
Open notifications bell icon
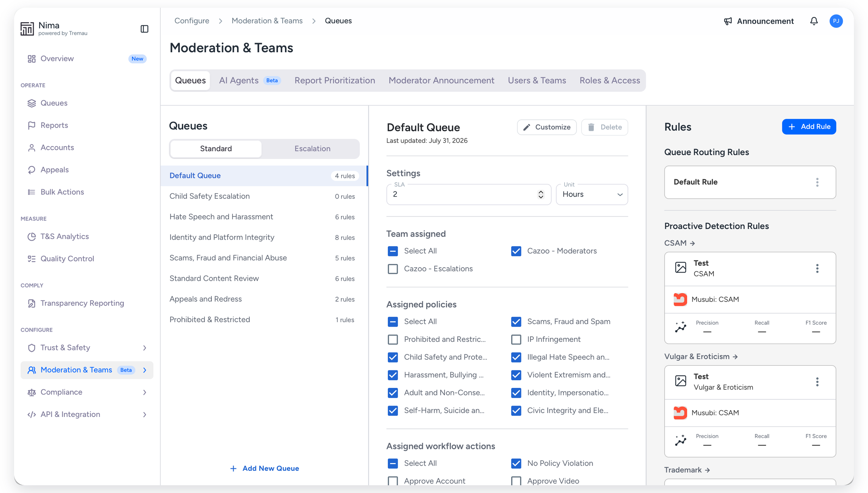pyautogui.click(x=814, y=21)
